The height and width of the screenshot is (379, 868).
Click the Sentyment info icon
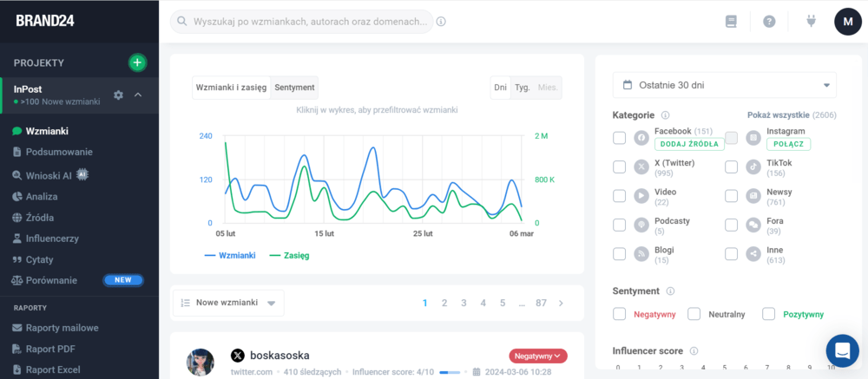(x=670, y=291)
